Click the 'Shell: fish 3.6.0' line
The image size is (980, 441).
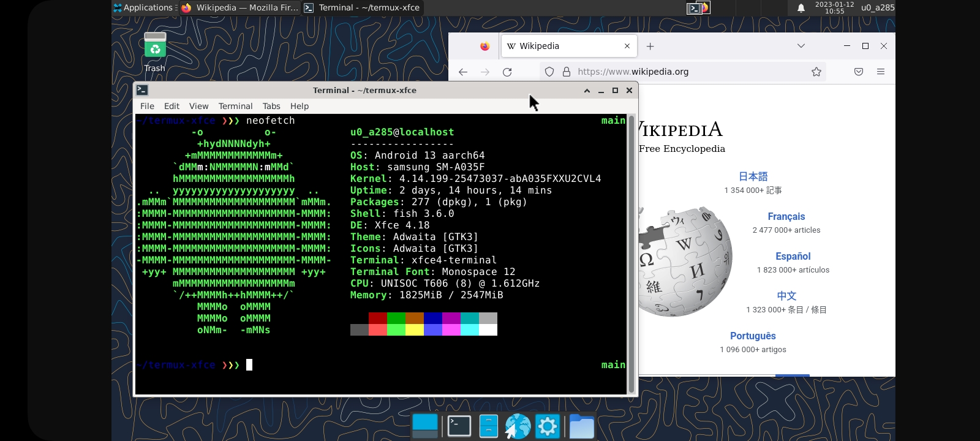click(402, 214)
